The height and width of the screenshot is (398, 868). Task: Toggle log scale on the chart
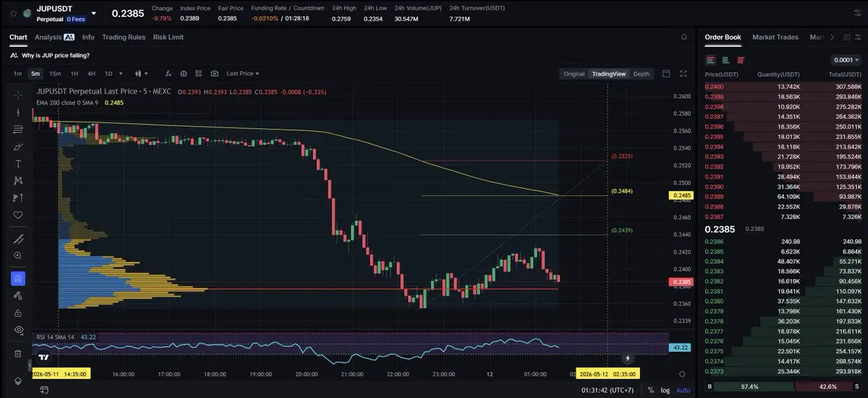pyautogui.click(x=665, y=390)
